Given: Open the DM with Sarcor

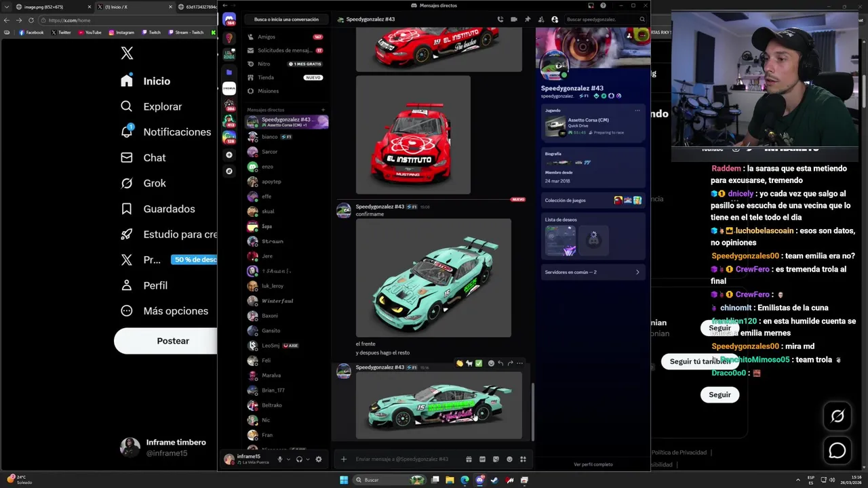Looking at the screenshot, I should [286, 152].
